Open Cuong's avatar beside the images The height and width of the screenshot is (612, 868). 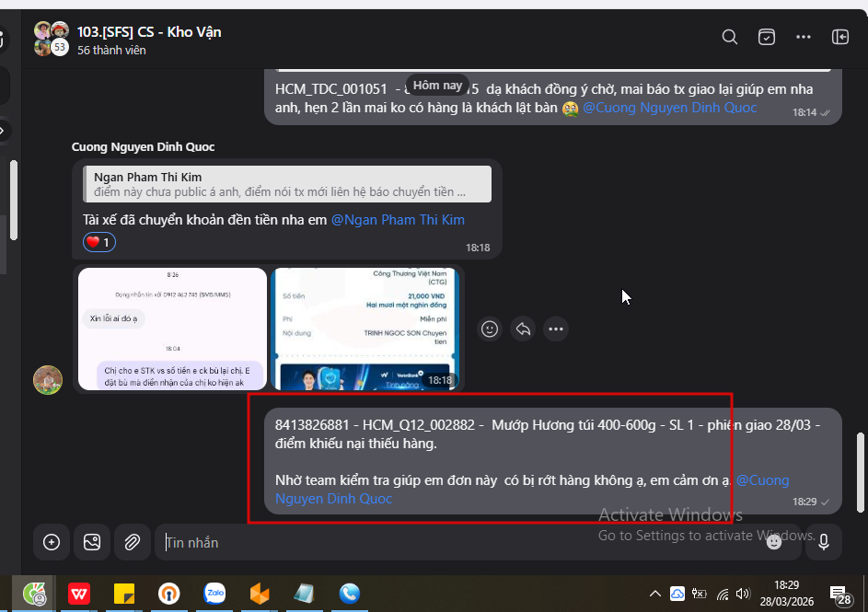(x=48, y=379)
